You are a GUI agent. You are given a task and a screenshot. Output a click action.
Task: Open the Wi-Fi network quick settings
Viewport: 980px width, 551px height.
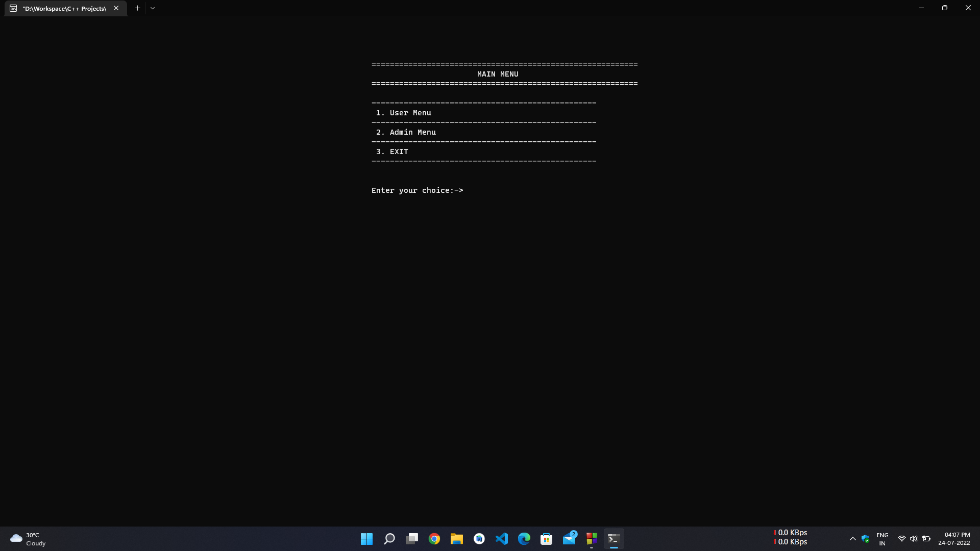(x=901, y=539)
